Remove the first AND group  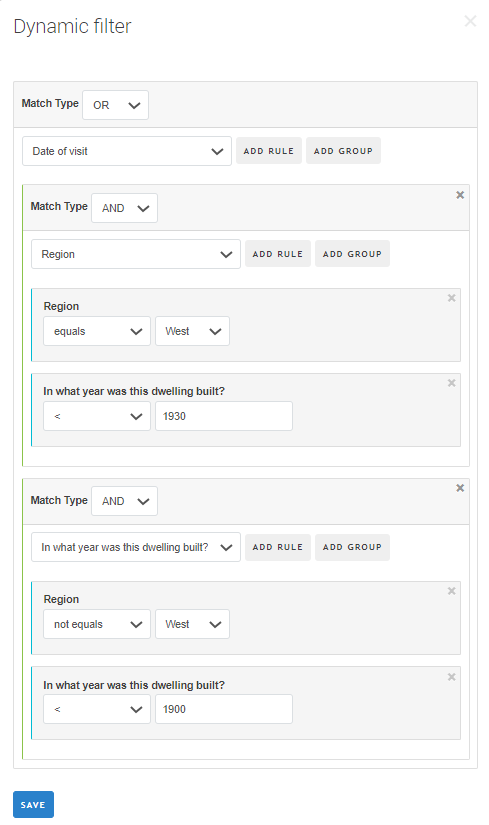click(x=460, y=195)
